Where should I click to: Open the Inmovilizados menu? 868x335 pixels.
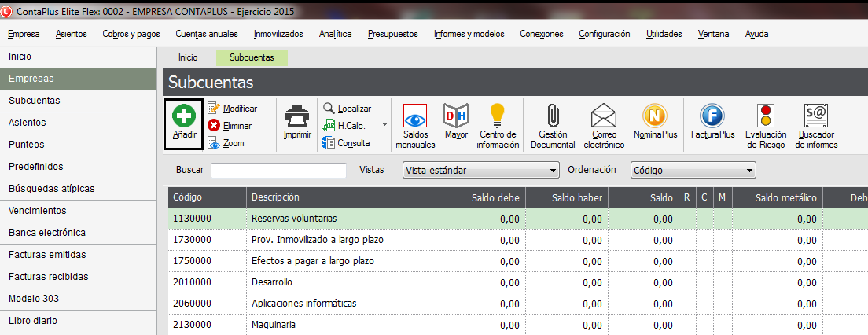pos(278,34)
